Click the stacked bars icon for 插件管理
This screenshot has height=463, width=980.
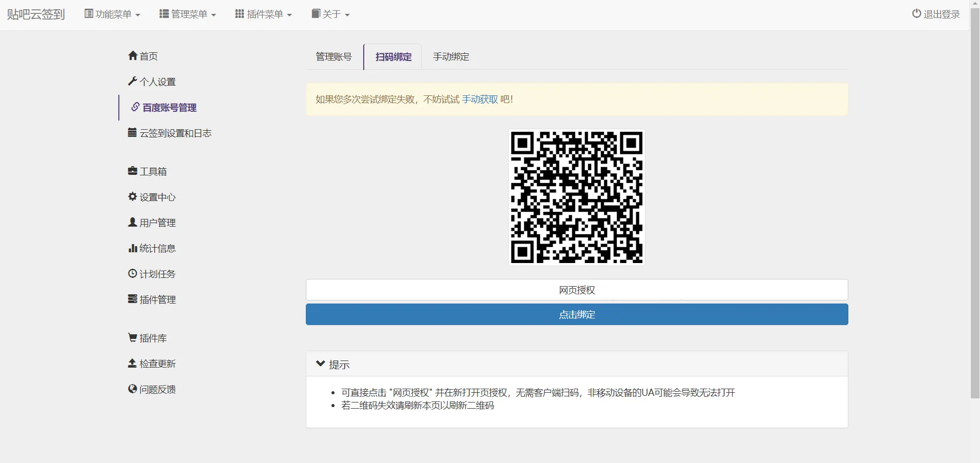tap(133, 299)
